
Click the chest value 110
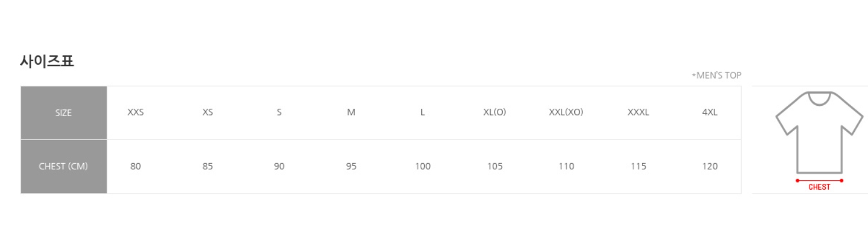click(x=566, y=167)
